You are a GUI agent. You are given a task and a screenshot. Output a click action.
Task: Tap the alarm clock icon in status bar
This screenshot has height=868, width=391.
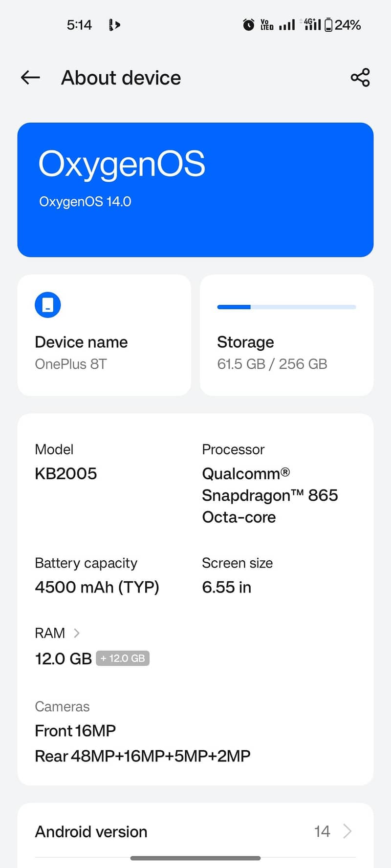249,24
